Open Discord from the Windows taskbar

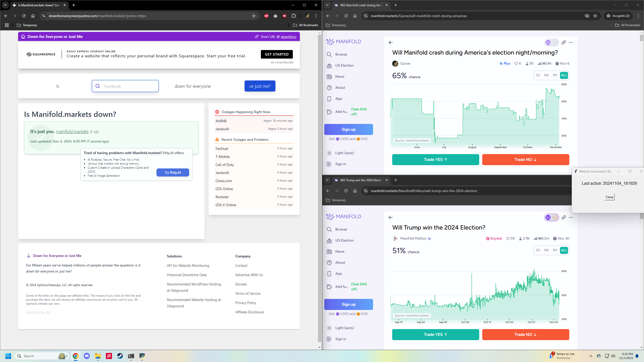coord(87,356)
